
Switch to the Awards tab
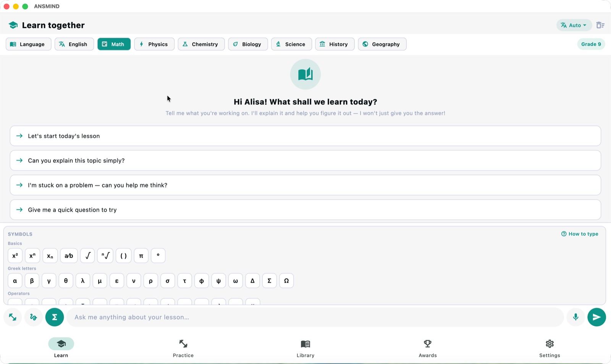(x=428, y=348)
